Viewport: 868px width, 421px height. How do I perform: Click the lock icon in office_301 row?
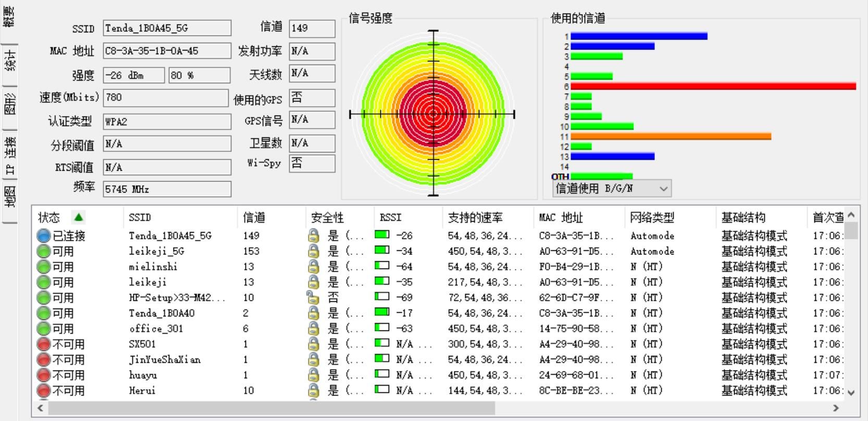pyautogui.click(x=313, y=329)
